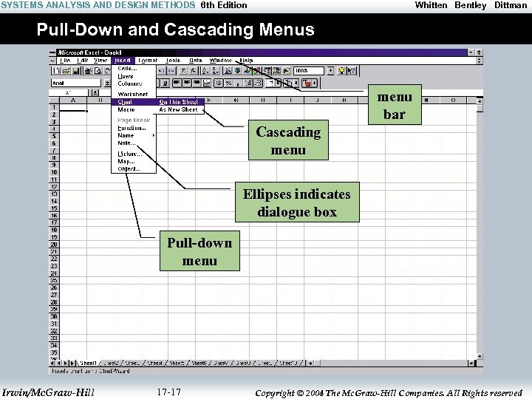Click the Decrease Decimal icon

point(258,83)
